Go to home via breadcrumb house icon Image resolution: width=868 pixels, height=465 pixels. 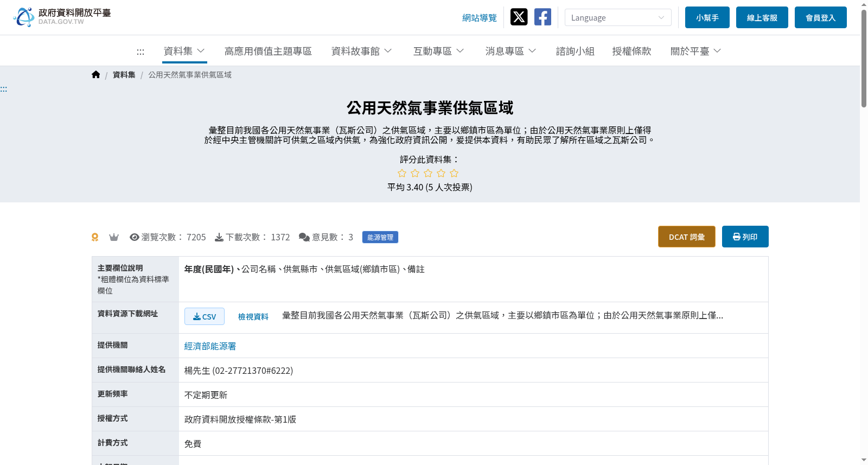click(x=96, y=74)
